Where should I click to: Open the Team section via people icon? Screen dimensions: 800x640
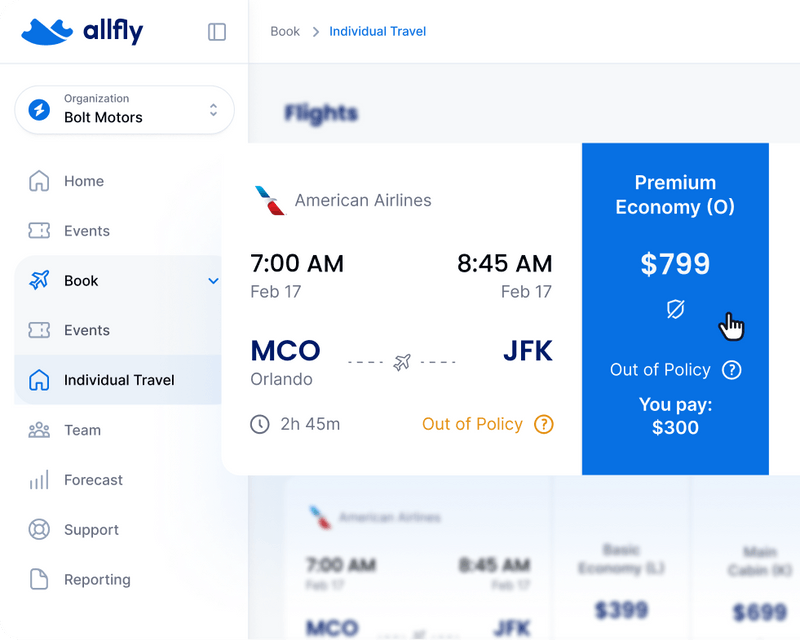click(x=40, y=430)
